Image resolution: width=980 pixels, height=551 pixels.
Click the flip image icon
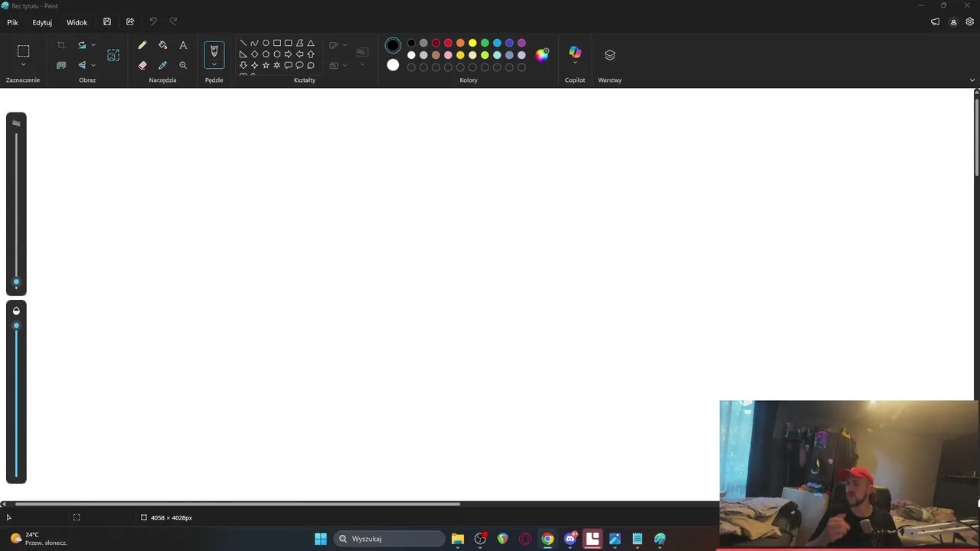(x=82, y=65)
